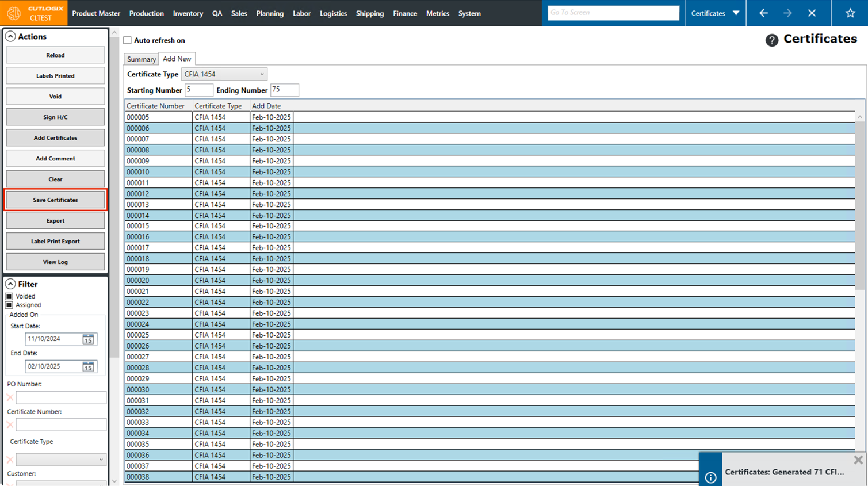The width and height of the screenshot is (868, 486).
Task: Open the Certificate Type CFIA 1454 dropdown
Action: pyautogui.click(x=224, y=74)
